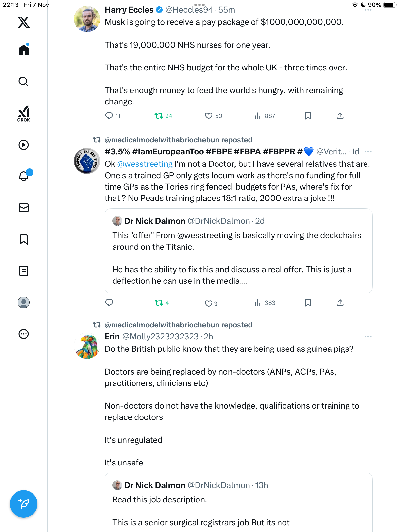Open Grok from the sidebar

pyautogui.click(x=24, y=114)
